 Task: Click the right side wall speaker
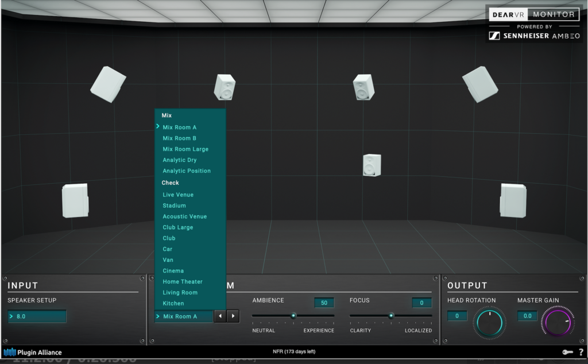[x=513, y=200]
